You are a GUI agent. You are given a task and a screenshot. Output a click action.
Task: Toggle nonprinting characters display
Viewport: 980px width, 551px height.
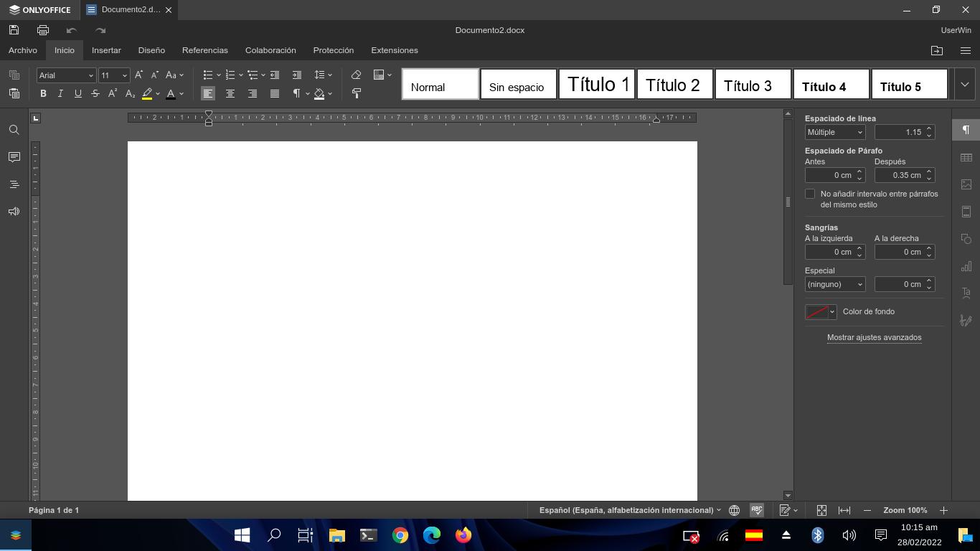297,93
